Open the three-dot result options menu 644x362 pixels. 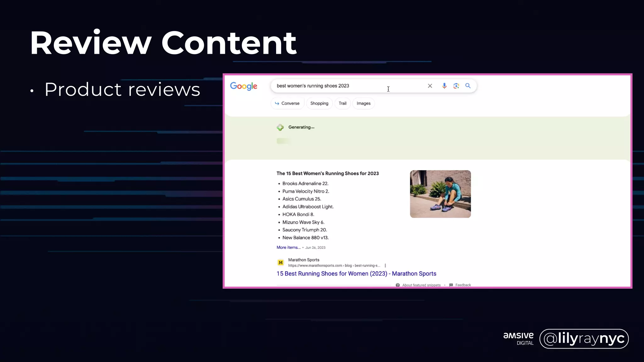tap(385, 266)
